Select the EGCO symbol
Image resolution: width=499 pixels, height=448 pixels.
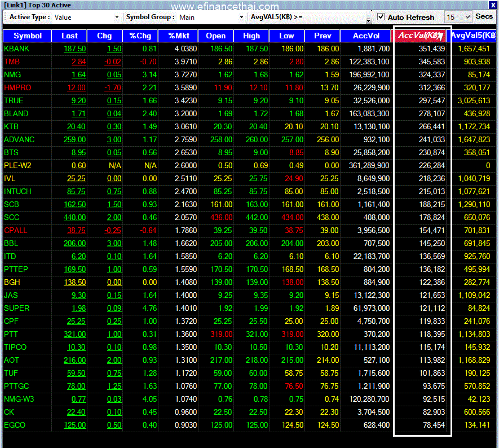point(15,425)
